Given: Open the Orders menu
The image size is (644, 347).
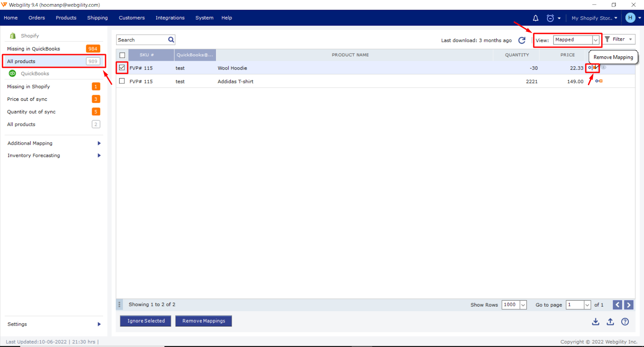Looking at the screenshot, I should (x=37, y=18).
